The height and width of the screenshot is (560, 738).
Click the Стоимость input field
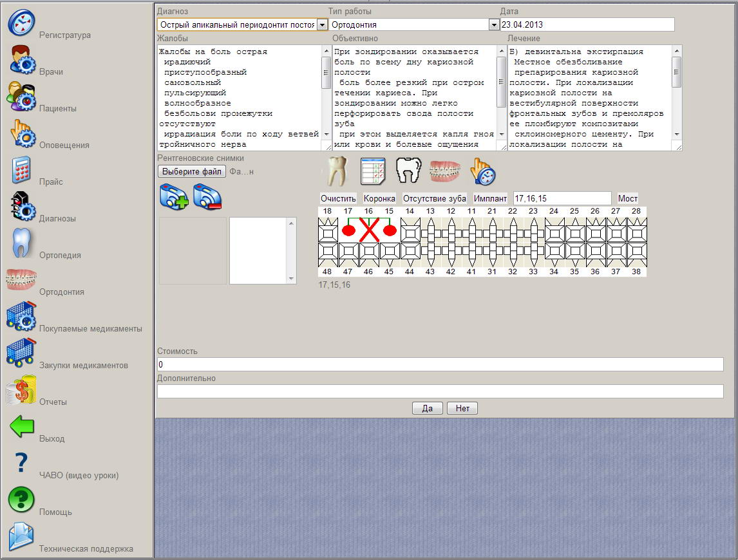pyautogui.click(x=440, y=364)
